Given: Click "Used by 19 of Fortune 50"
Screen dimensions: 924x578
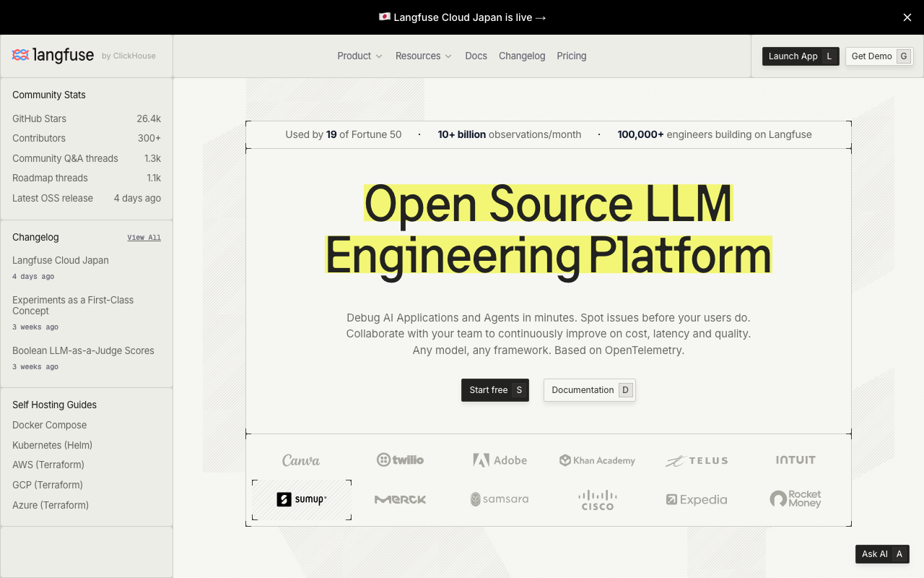Looking at the screenshot, I should tap(344, 134).
